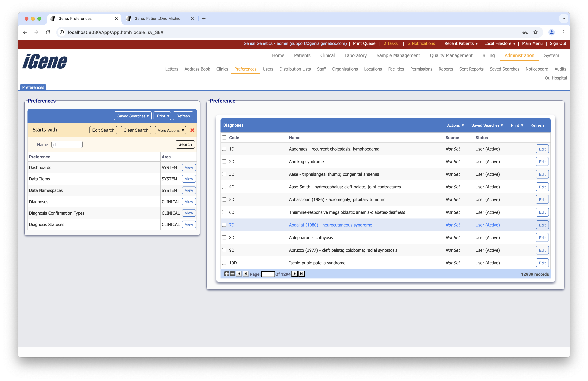Image resolution: width=588 pixels, height=381 pixels.
Task: Check the select-all checkbox in Code header
Action: pyautogui.click(x=224, y=137)
